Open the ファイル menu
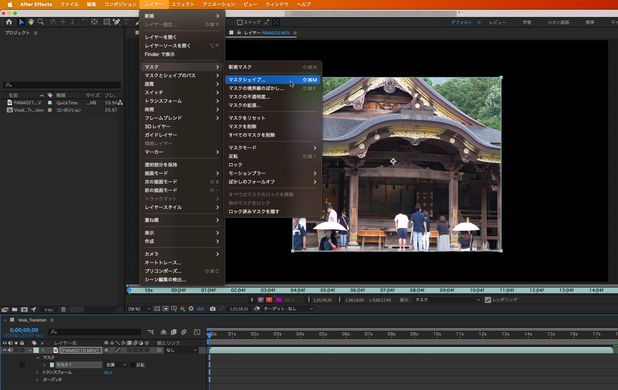Screen dimensions: 618x390 [x=69, y=4]
